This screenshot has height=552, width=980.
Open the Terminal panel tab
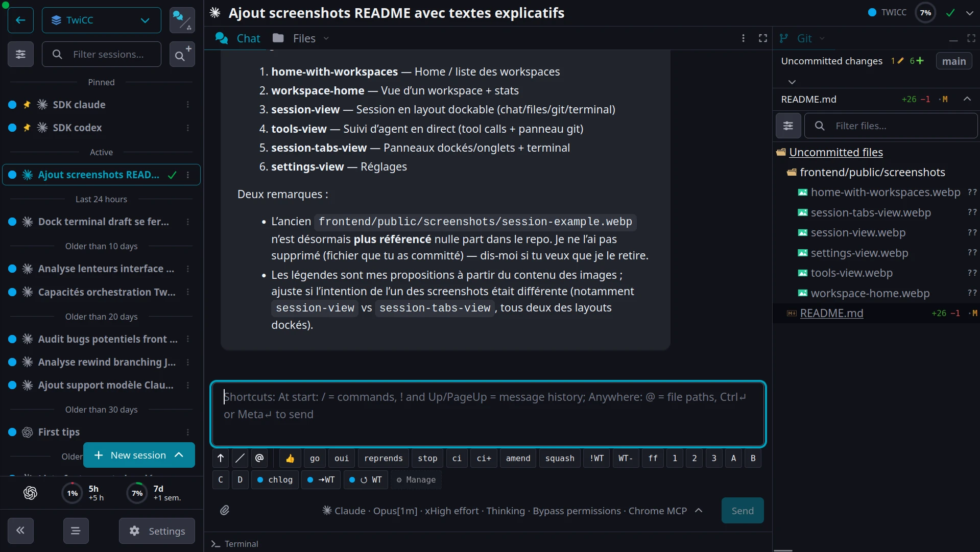click(x=234, y=544)
